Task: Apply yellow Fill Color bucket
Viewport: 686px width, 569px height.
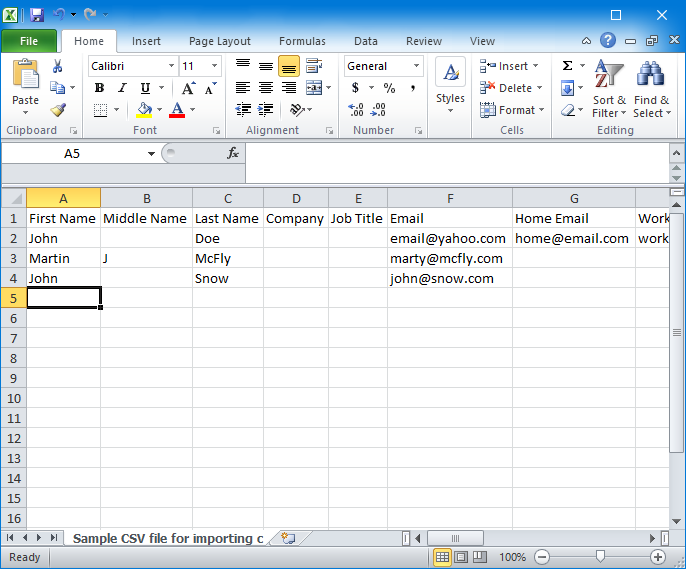Action: [x=144, y=110]
